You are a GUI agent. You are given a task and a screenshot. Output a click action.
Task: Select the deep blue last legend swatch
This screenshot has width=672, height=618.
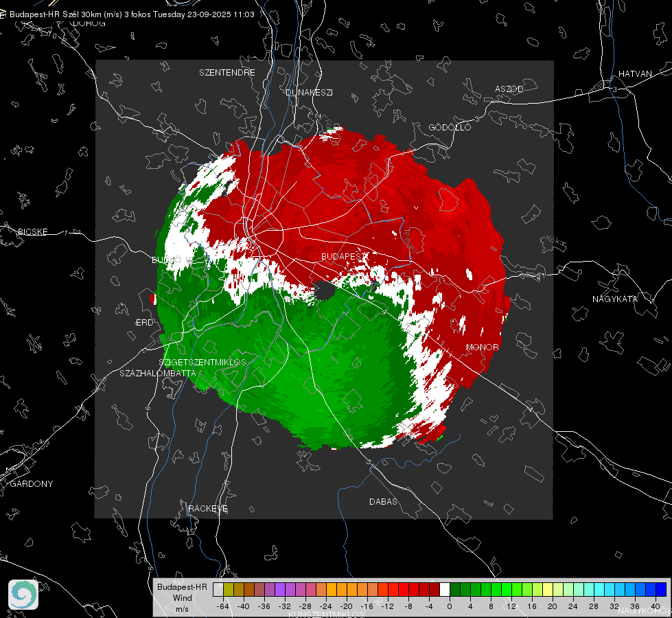[661, 590]
